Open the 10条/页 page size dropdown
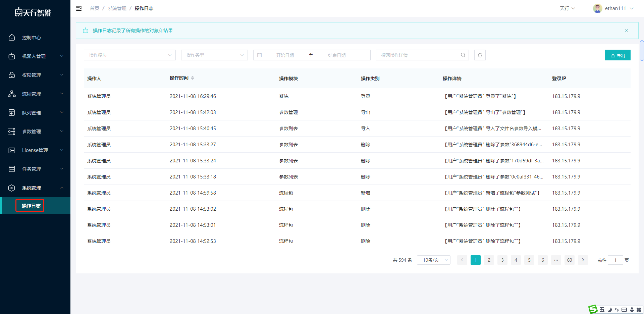Screen dimensions: 644x314 pyautogui.click(x=434, y=260)
